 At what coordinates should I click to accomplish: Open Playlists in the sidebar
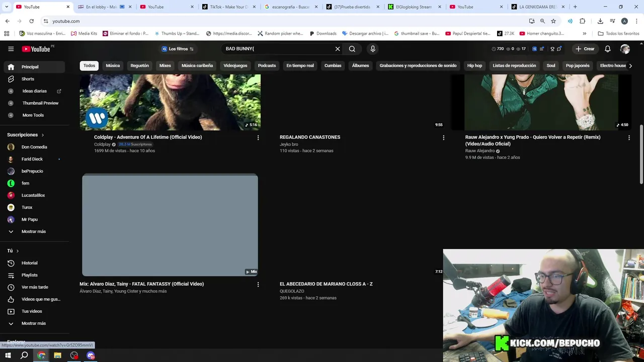(x=33, y=275)
